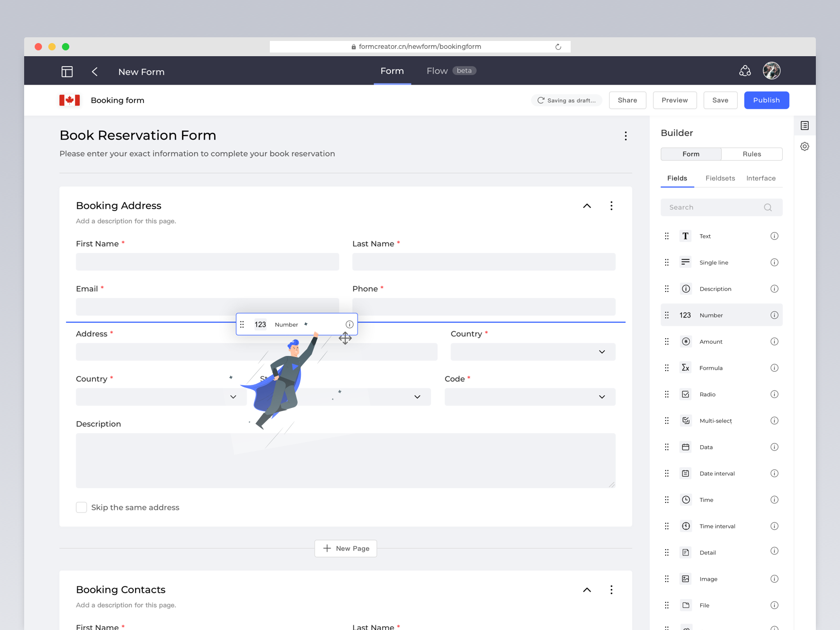The width and height of the screenshot is (840, 630).
Task: Select Form in the builder toggle
Action: (x=691, y=154)
